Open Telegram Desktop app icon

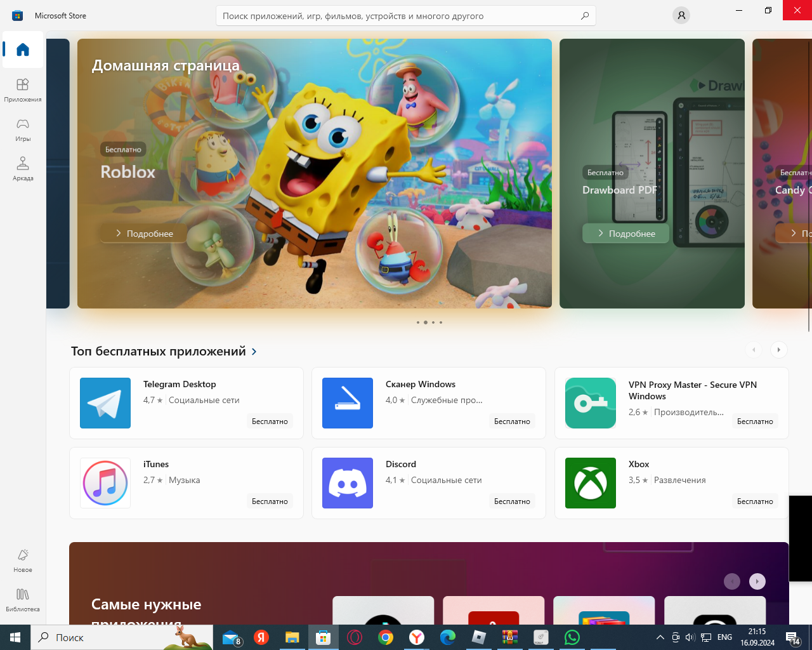coord(105,403)
